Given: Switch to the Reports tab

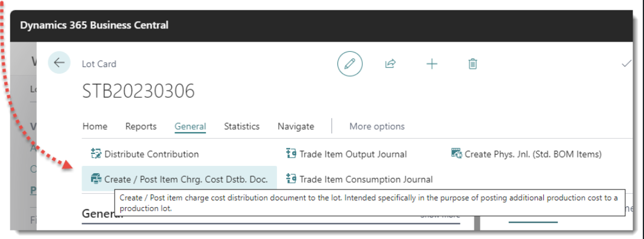Looking at the screenshot, I should pyautogui.click(x=141, y=127).
